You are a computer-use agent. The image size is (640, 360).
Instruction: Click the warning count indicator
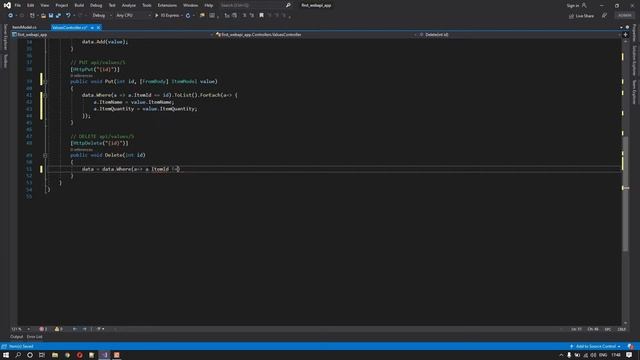coord(59,329)
